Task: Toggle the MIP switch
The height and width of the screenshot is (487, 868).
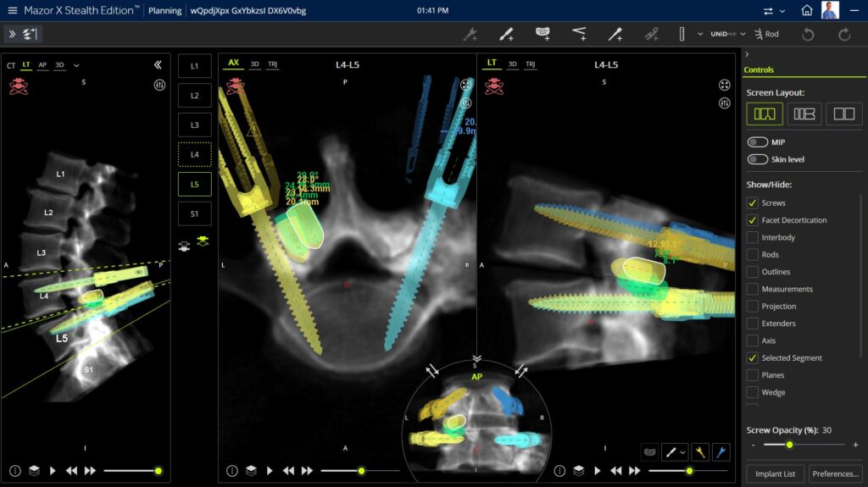Action: [x=757, y=142]
